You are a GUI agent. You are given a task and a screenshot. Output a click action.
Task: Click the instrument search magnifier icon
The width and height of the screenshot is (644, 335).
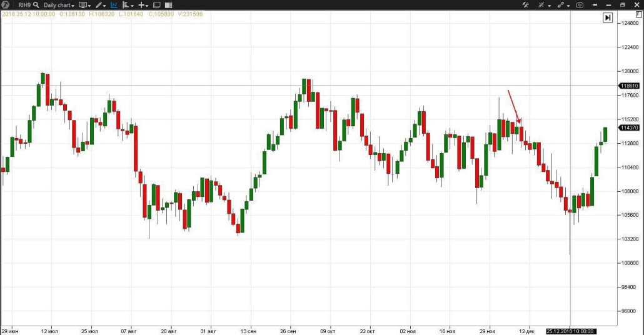(x=36, y=5)
